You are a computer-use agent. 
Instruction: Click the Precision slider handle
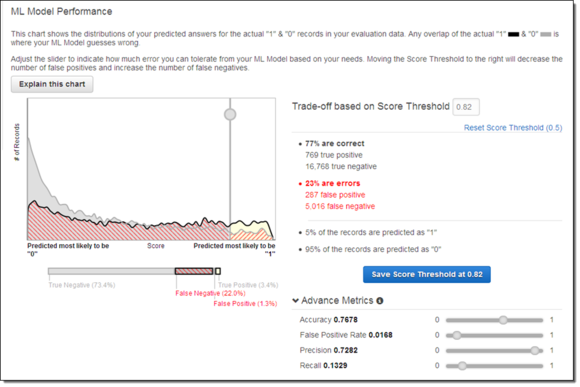(x=535, y=350)
